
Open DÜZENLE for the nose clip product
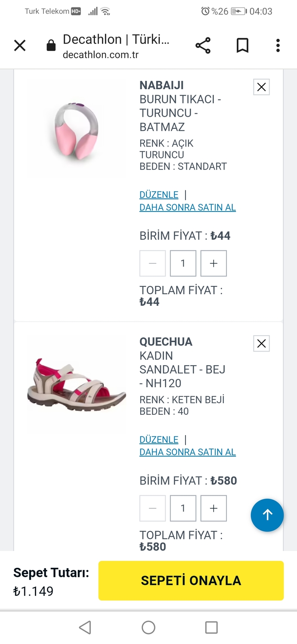pyautogui.click(x=158, y=195)
